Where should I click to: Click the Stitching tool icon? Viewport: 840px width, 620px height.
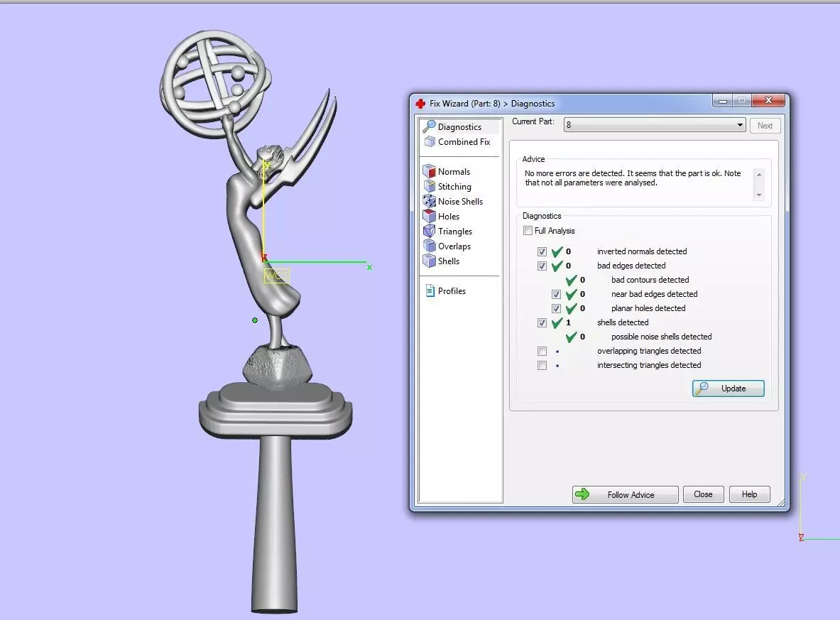[429, 187]
